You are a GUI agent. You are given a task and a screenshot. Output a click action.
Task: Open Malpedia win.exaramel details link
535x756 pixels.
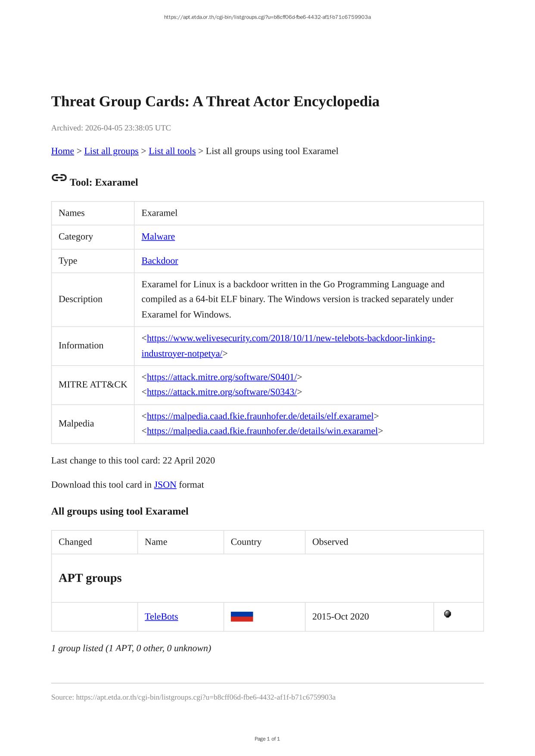point(262,431)
